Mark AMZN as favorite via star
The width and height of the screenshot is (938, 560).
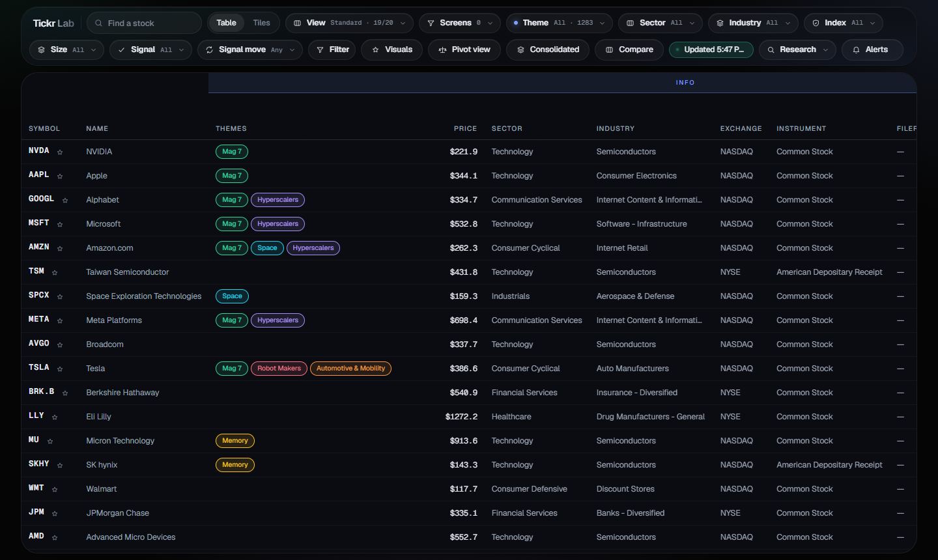(x=60, y=249)
